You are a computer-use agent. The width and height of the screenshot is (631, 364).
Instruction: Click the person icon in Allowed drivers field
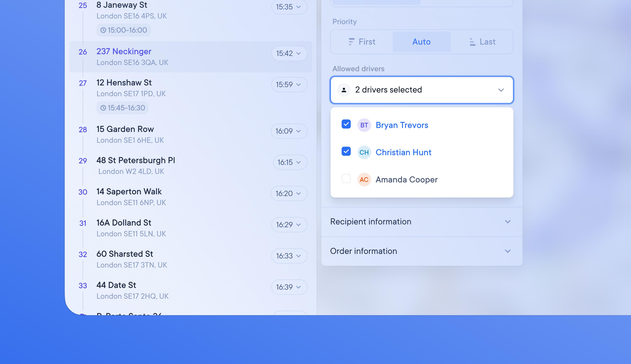344,90
